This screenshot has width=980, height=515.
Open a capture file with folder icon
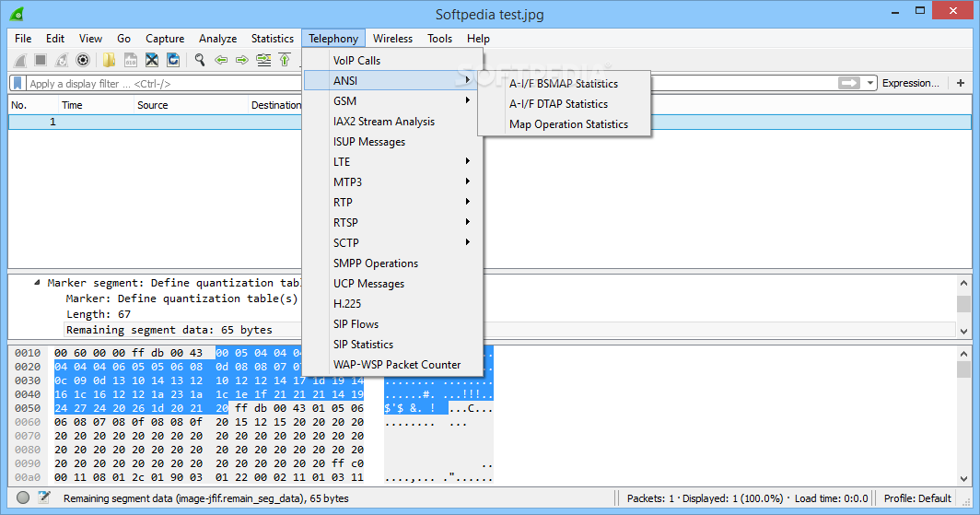coord(110,60)
